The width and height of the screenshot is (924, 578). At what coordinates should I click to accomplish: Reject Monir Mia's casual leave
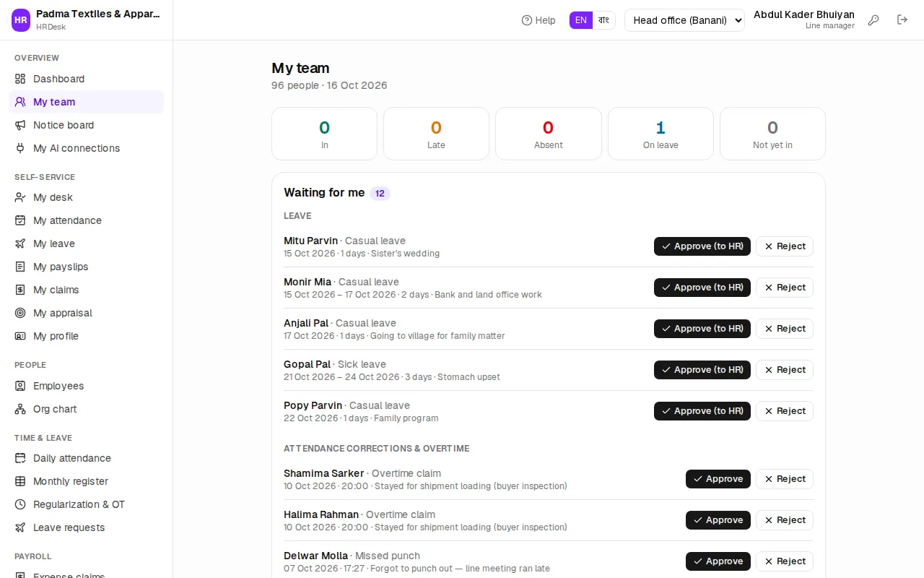pyautogui.click(x=785, y=288)
